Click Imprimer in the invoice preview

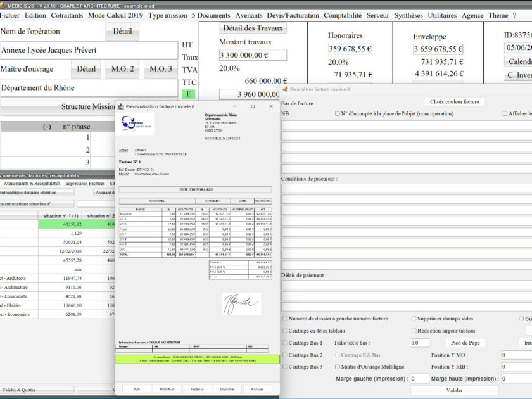227,389
